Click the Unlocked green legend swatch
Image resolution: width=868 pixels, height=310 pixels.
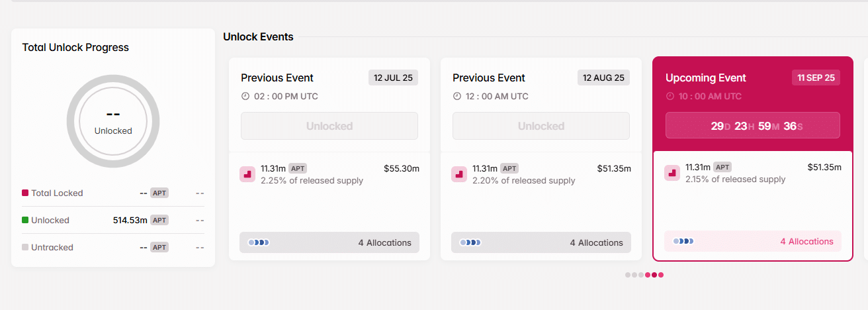click(x=25, y=220)
